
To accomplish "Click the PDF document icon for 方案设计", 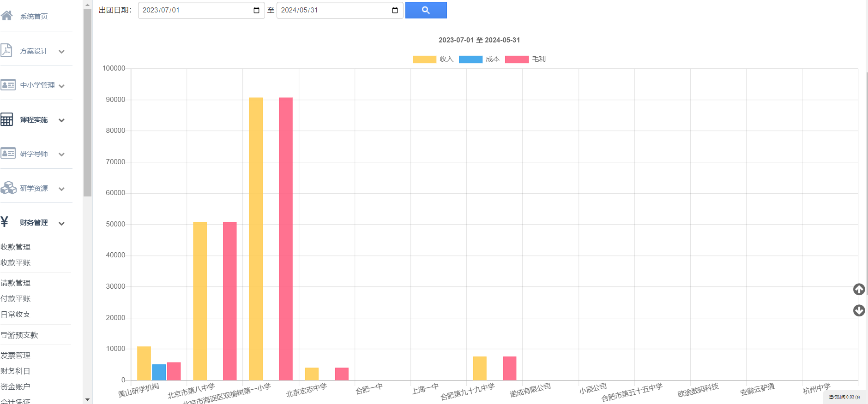I will 6,50.
